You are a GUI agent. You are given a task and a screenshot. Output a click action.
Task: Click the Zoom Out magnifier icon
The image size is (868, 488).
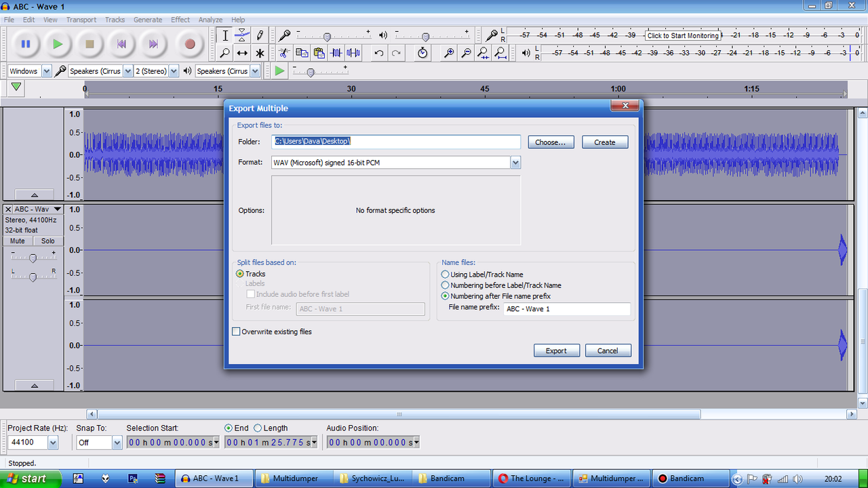click(x=465, y=53)
